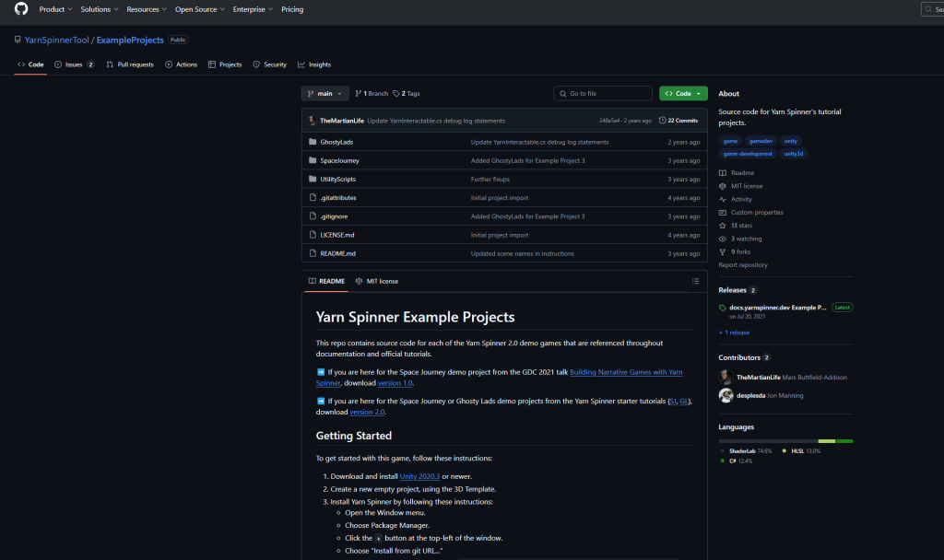Open the GhostyLads folder
Image resolution: width=944 pixels, height=560 pixels.
[x=336, y=143]
